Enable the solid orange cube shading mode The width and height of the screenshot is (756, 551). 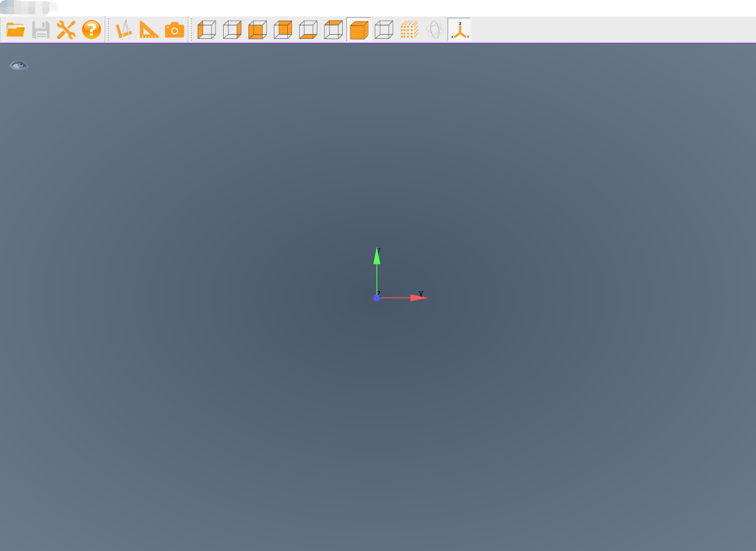(359, 29)
